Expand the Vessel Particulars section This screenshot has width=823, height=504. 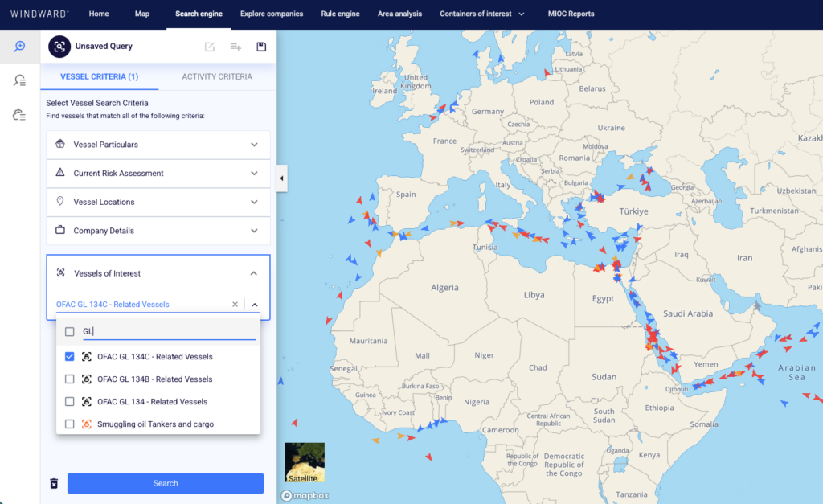158,145
